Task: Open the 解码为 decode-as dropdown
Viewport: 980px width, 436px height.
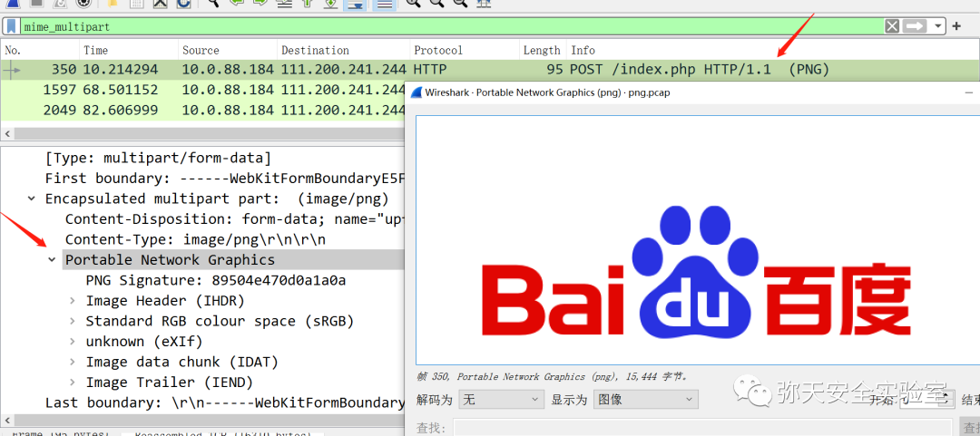Action: click(x=501, y=399)
